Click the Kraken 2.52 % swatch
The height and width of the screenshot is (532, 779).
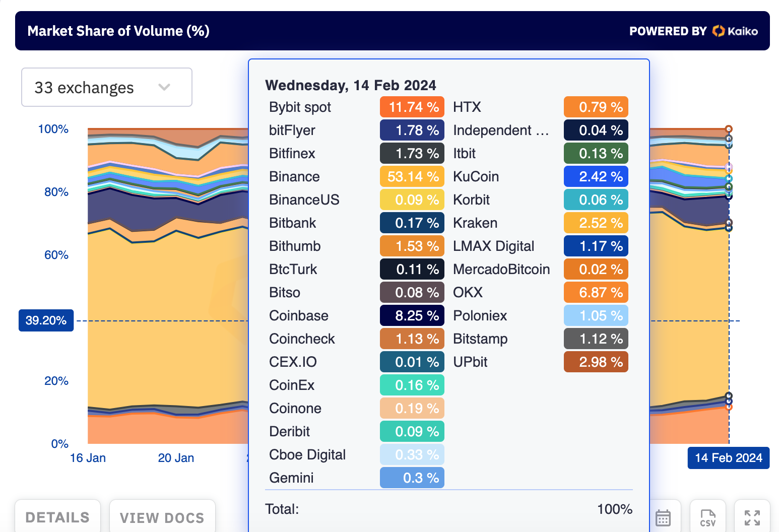click(x=596, y=223)
